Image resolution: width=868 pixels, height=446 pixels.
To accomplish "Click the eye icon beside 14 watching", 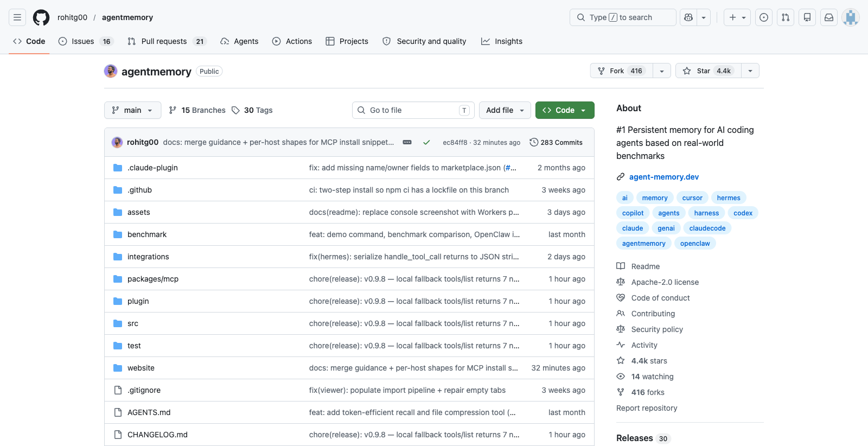I will point(621,377).
